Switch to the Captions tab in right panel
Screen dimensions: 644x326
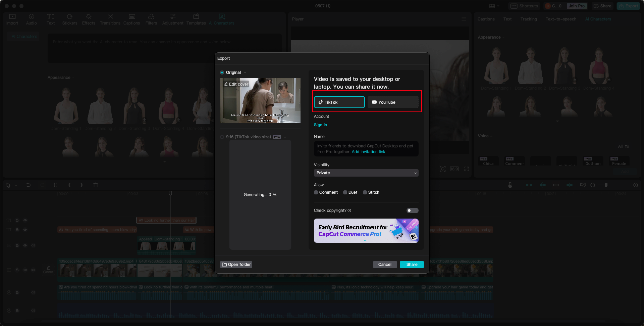[x=486, y=19]
